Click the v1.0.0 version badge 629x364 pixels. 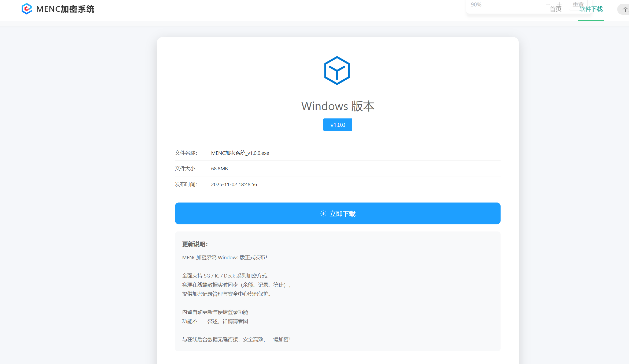tap(338, 125)
